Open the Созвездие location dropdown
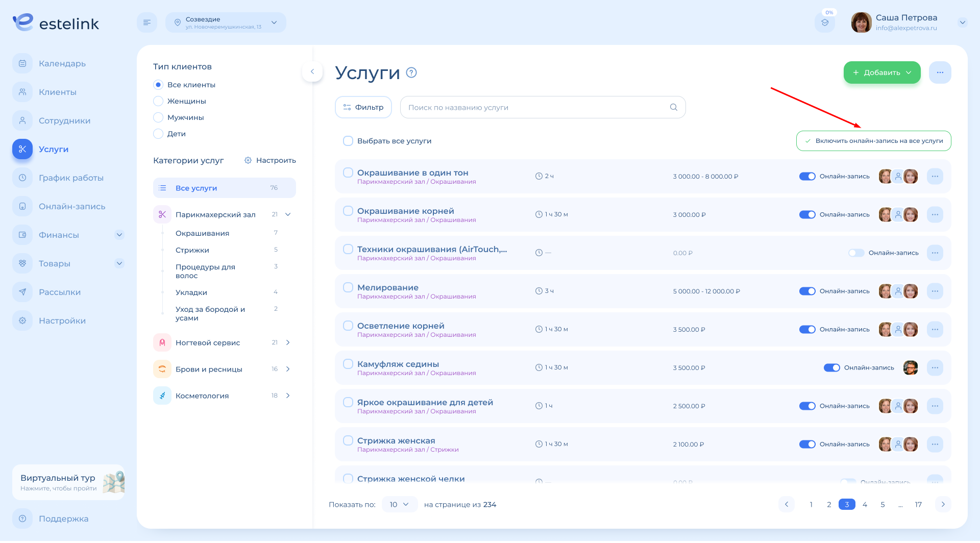This screenshot has height=543, width=980. click(x=226, y=22)
